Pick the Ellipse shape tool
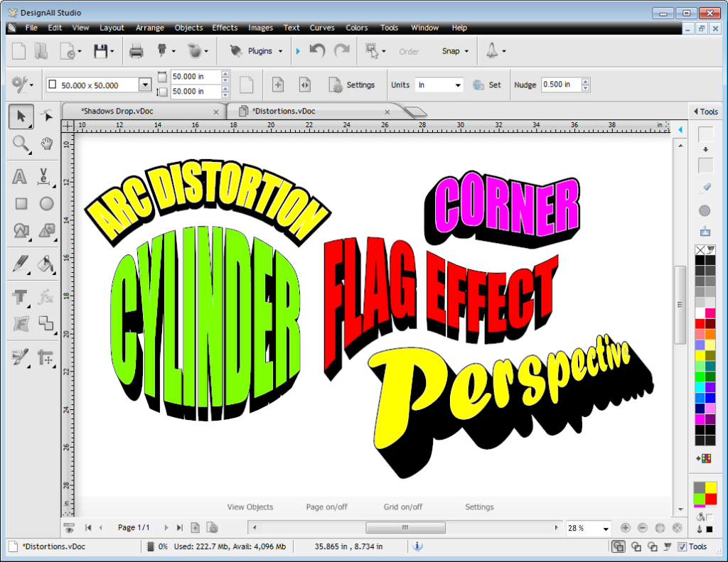This screenshot has height=562, width=728. pyautogui.click(x=47, y=204)
